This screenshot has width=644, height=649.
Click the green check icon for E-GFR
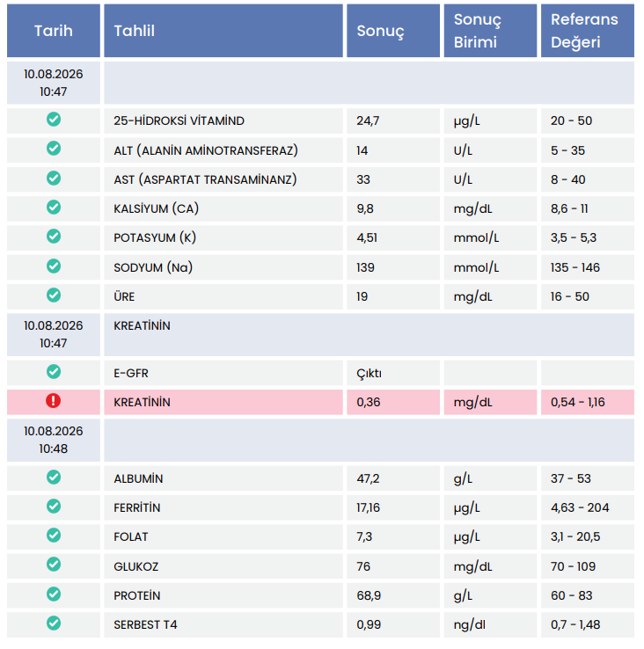54,371
